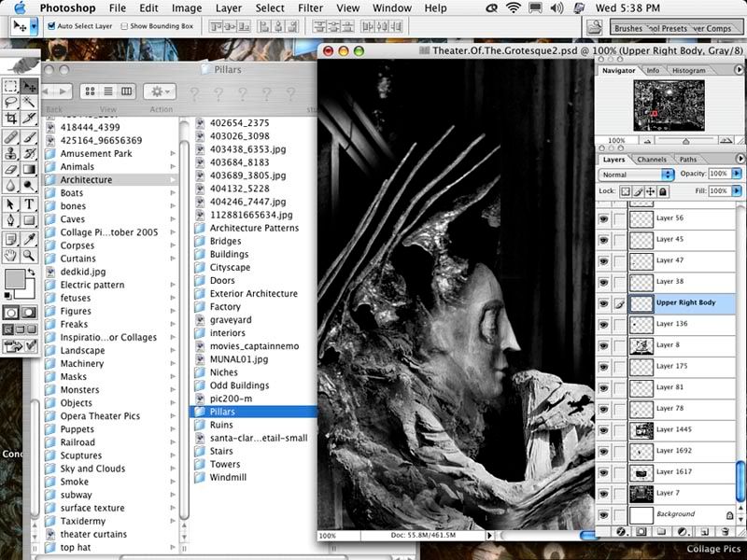Click the foreground color swatch

(x=14, y=278)
